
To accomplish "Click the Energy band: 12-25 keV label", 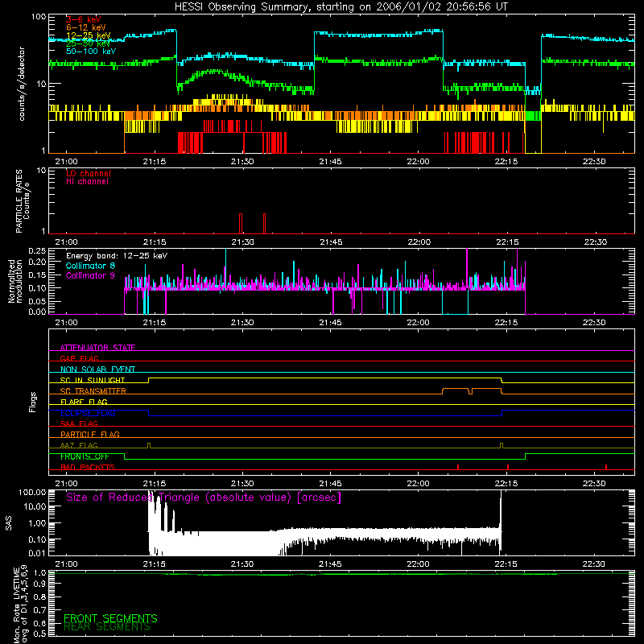I will click(117, 256).
